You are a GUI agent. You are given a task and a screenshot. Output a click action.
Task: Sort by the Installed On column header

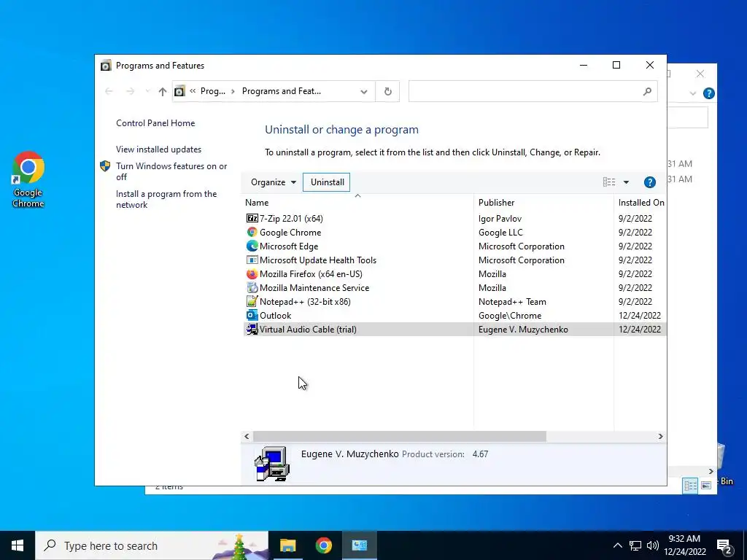pyautogui.click(x=640, y=203)
